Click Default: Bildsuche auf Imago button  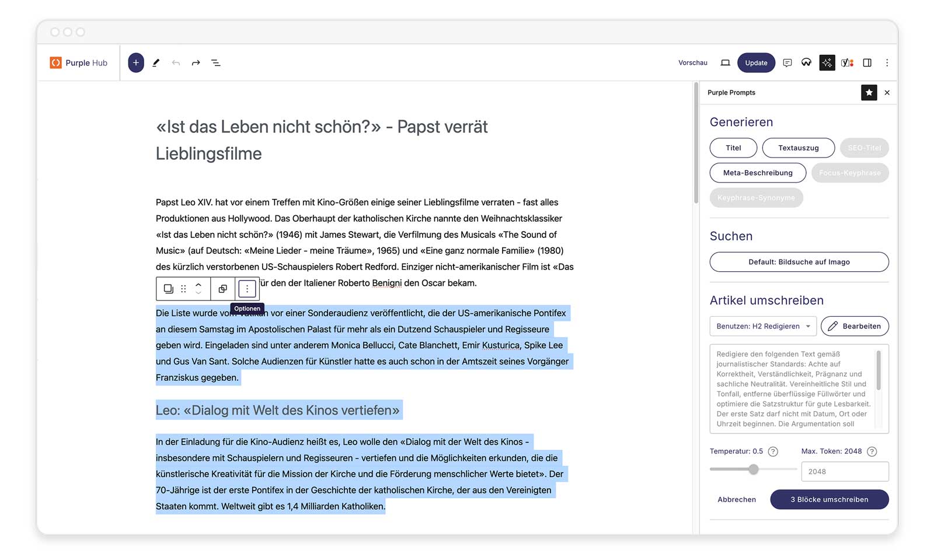(799, 262)
